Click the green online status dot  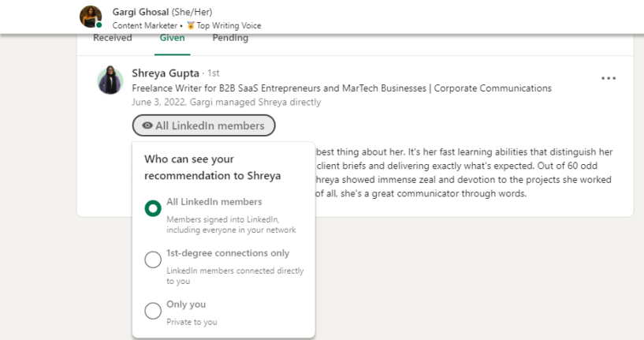coord(99,24)
